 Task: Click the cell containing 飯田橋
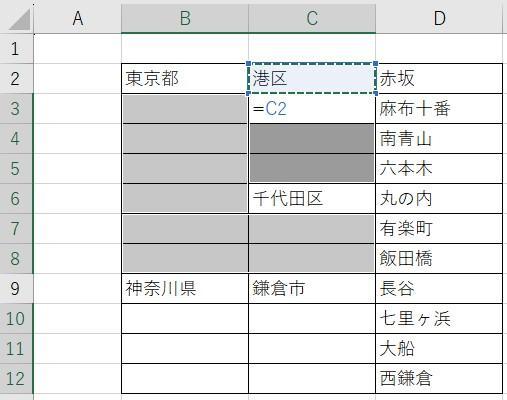coord(439,259)
